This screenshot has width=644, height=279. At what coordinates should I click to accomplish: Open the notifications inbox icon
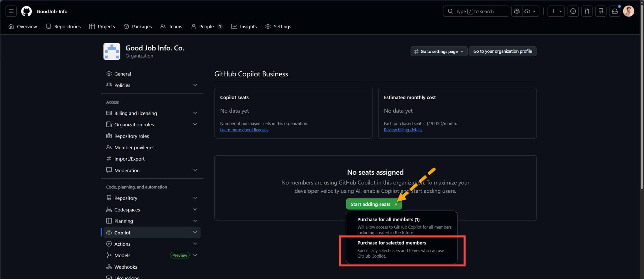614,11
